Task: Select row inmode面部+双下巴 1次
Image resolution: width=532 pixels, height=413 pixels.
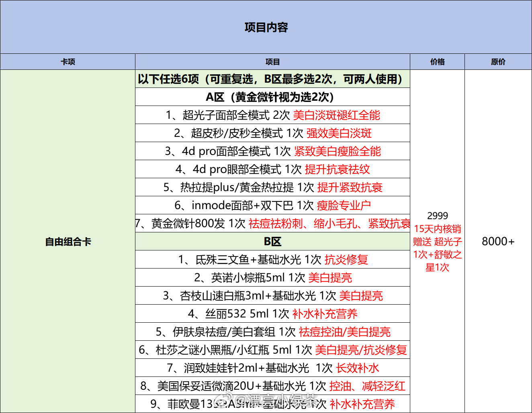Action: [x=272, y=205]
